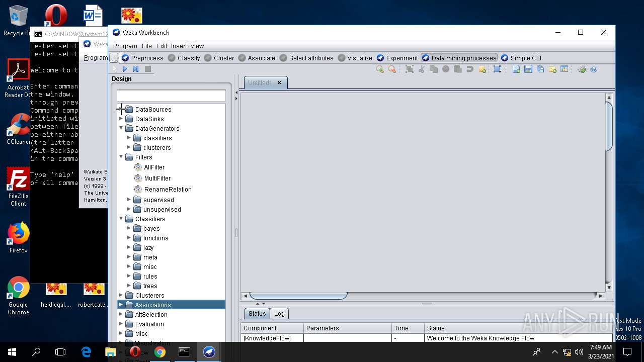Switch to the Cluster perspective
The width and height of the screenshot is (644, 362).
[x=219, y=58]
